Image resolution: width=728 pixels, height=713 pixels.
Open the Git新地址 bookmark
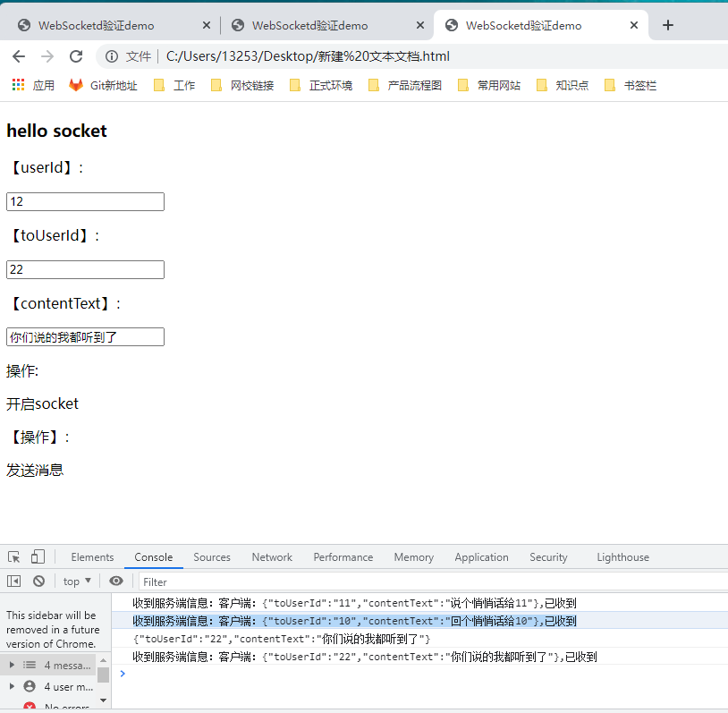tap(103, 86)
